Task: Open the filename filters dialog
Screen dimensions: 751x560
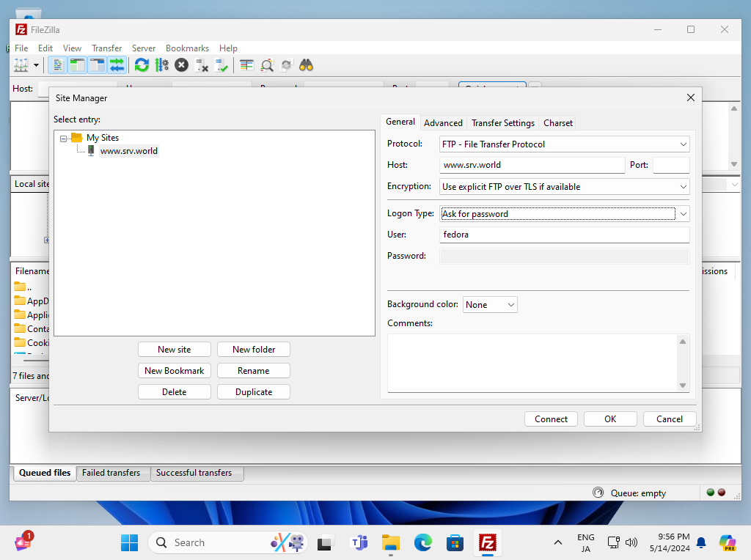Action: pyautogui.click(x=246, y=65)
